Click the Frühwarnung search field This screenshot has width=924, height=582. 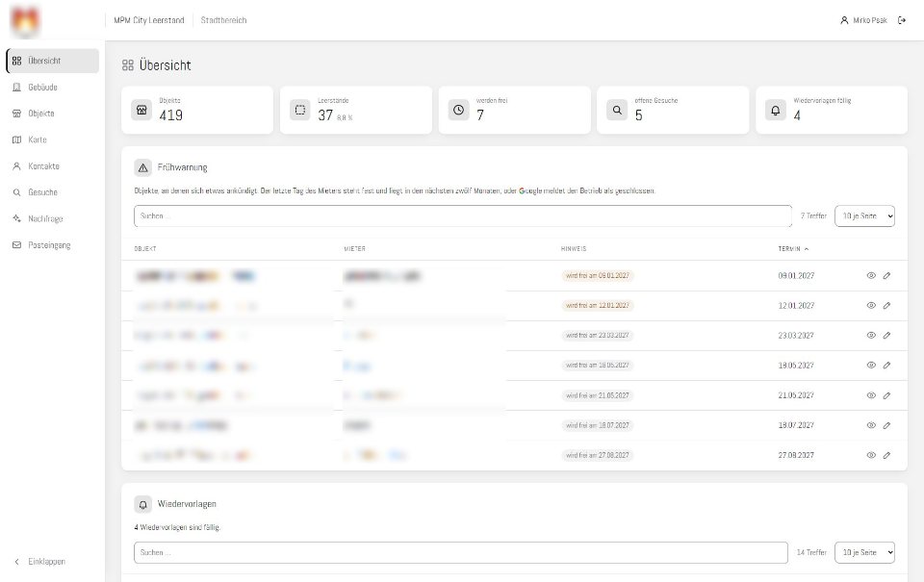click(x=463, y=216)
